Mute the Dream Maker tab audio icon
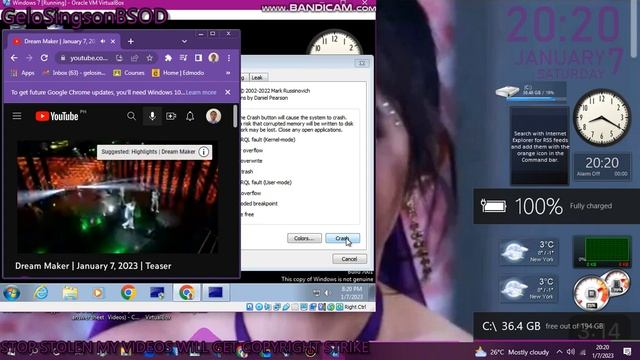640x360 pixels. 103,41
